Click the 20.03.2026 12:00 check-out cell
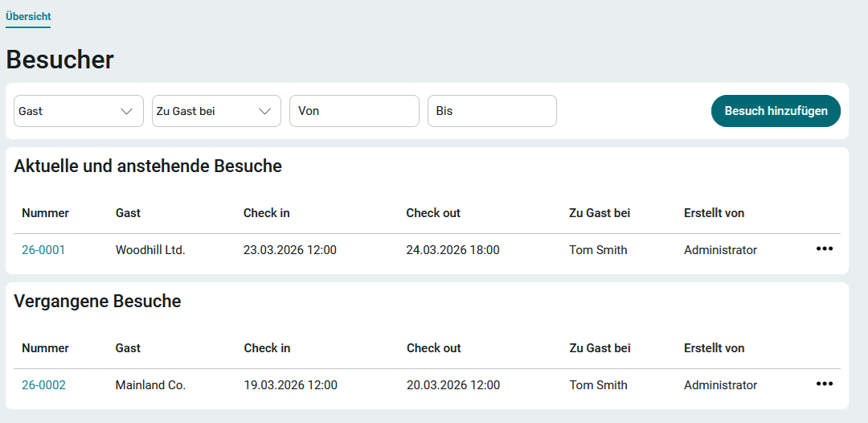 453,385
